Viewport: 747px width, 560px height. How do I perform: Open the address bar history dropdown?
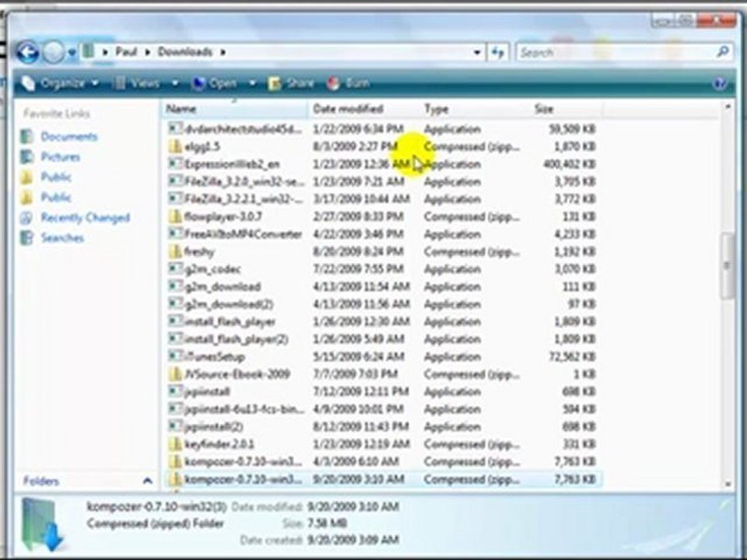coord(477,52)
